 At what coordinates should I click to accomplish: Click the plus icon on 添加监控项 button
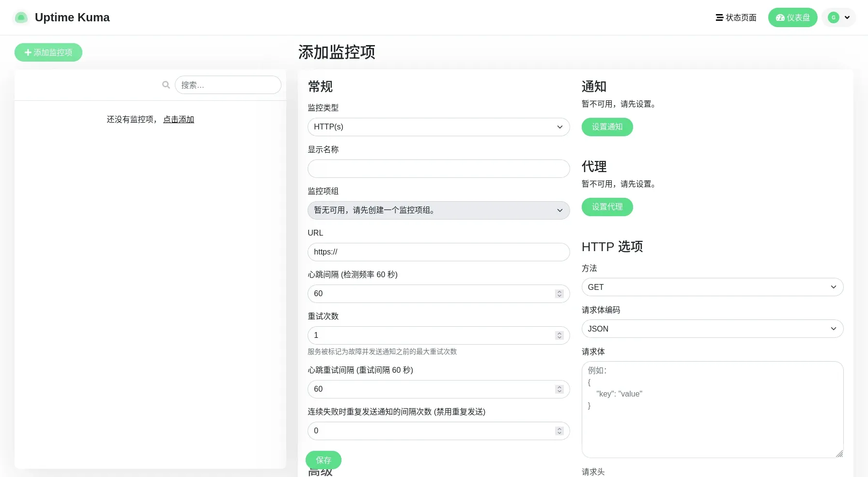28,52
